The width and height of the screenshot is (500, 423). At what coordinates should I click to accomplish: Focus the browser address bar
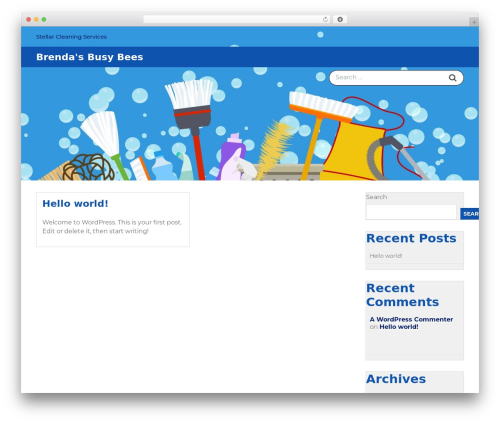click(x=237, y=19)
